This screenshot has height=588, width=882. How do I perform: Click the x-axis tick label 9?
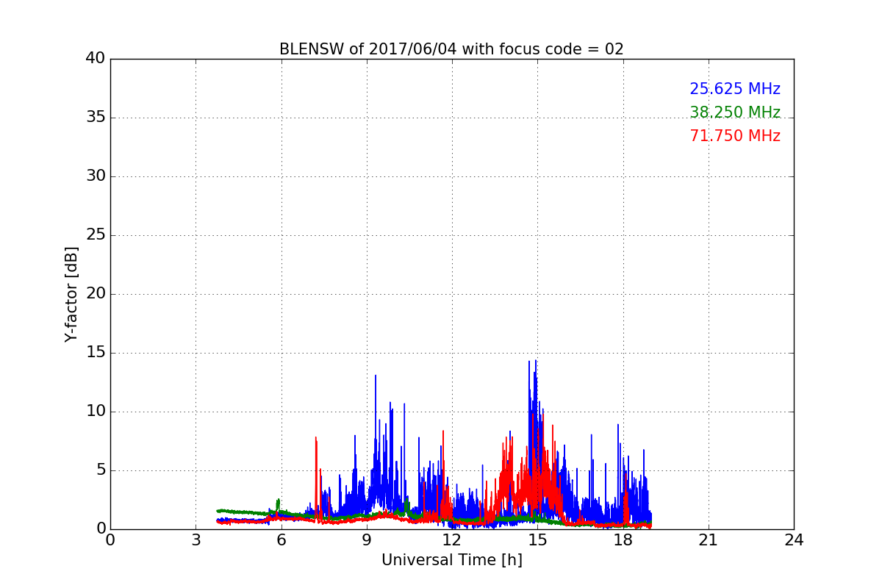367,539
